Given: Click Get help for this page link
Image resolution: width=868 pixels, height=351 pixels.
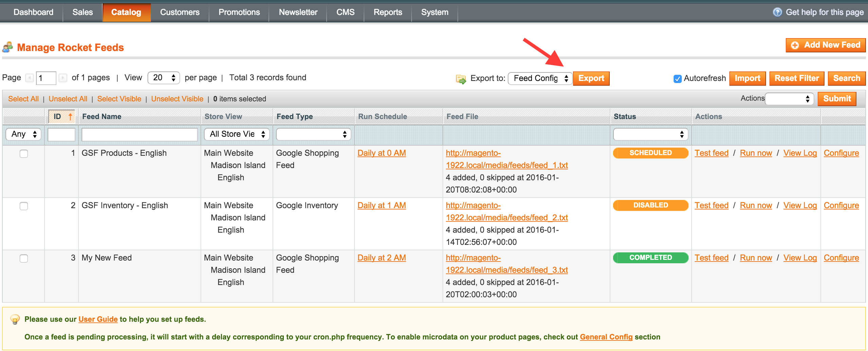Looking at the screenshot, I should coord(824,13).
